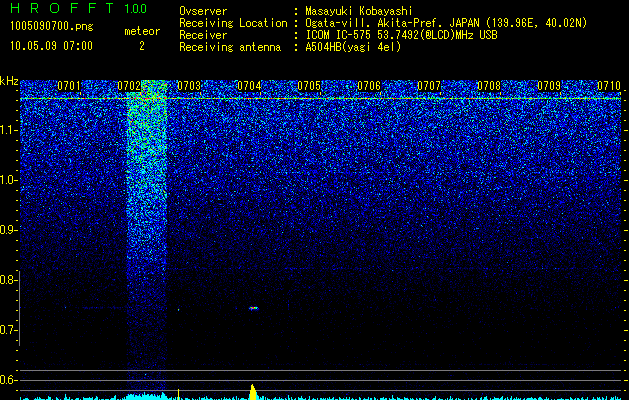This screenshot has width=629, height=400.
Task: Click the thin yellow spike in the bottom graph
Action: click(x=179, y=394)
